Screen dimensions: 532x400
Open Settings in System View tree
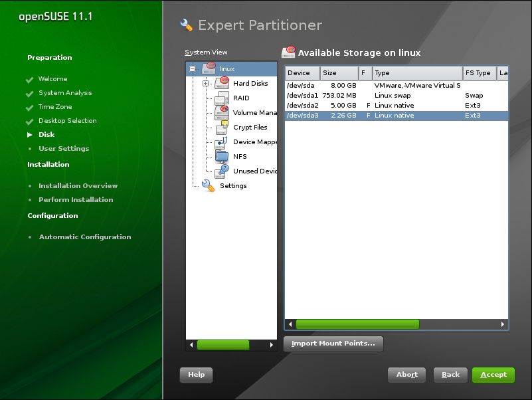click(233, 186)
